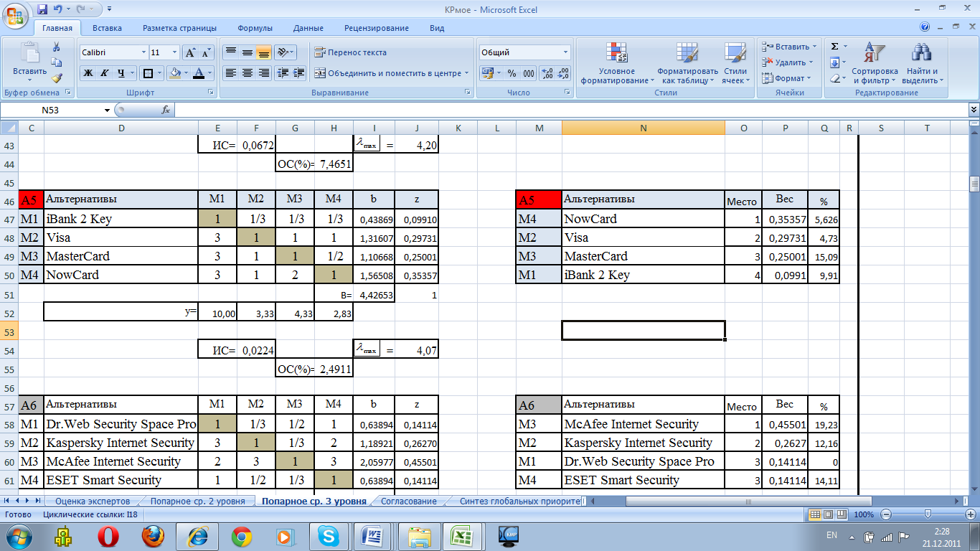980x551 pixels.
Task: Cut the selection with scissors icon
Action: (57, 47)
